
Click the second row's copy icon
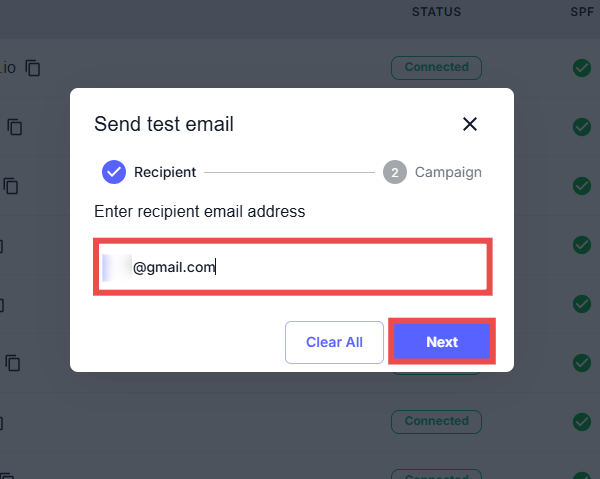(x=15, y=127)
